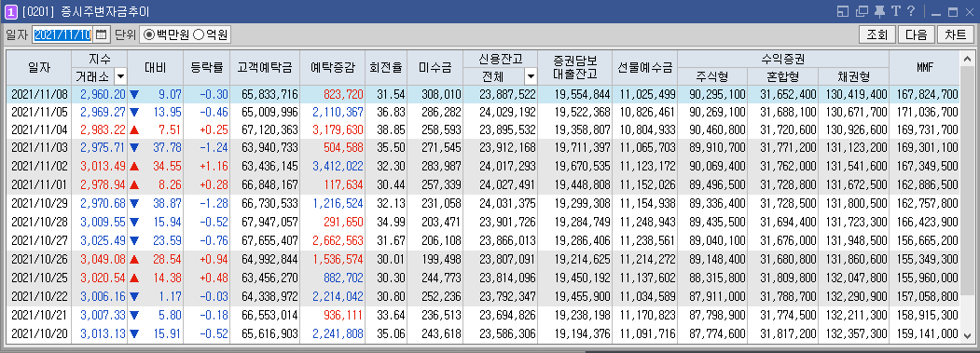Open the 거래소 index dropdown
The height and width of the screenshot is (353, 980).
click(x=120, y=77)
